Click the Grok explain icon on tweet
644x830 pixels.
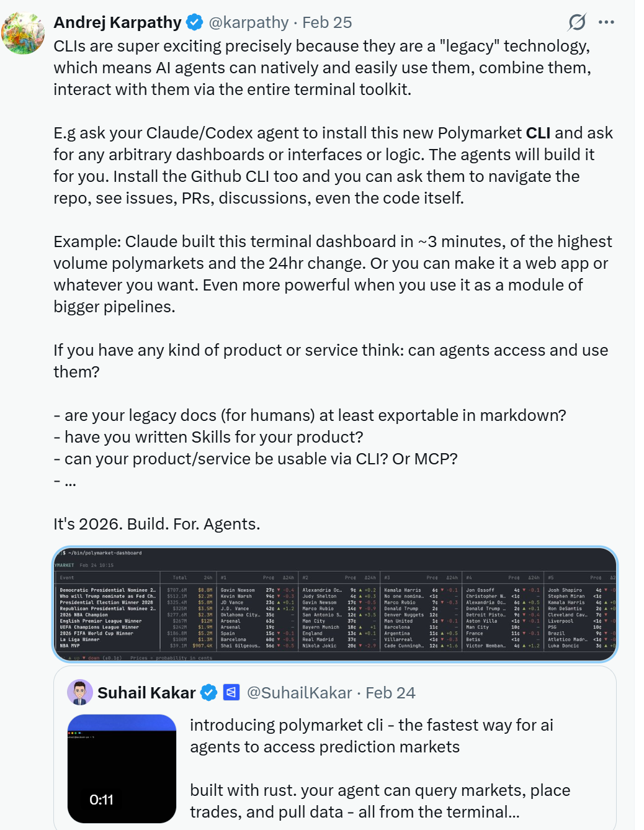tap(577, 22)
